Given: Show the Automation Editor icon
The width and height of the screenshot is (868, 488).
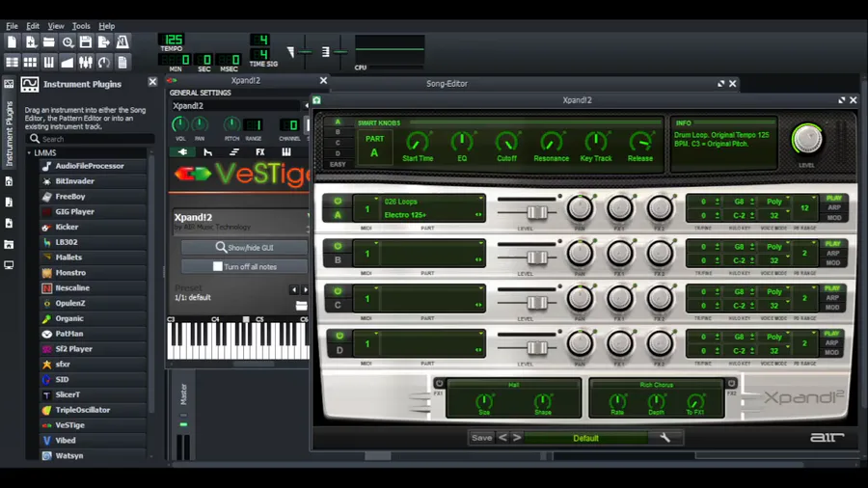Looking at the screenshot, I should [x=68, y=62].
